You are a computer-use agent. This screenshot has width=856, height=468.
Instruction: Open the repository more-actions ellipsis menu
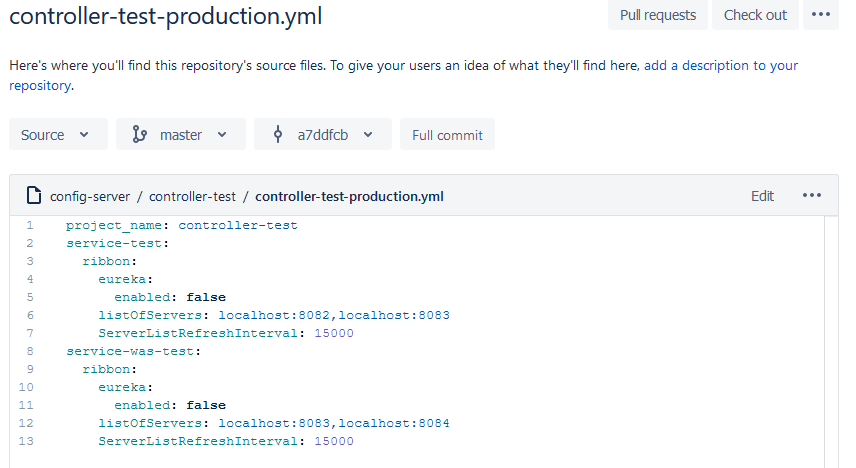pyautogui.click(x=821, y=15)
